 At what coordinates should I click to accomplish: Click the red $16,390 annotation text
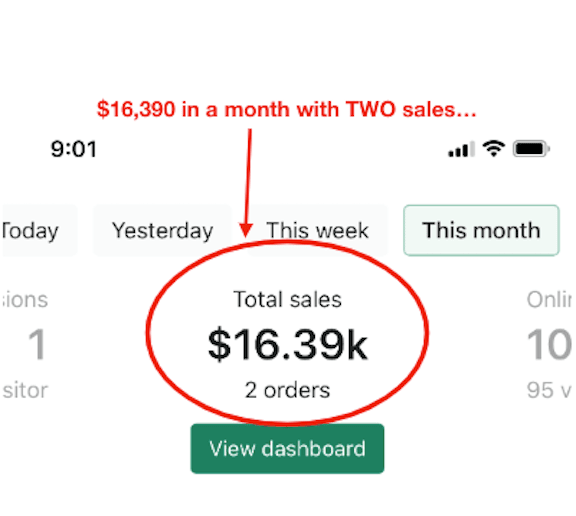287,109
